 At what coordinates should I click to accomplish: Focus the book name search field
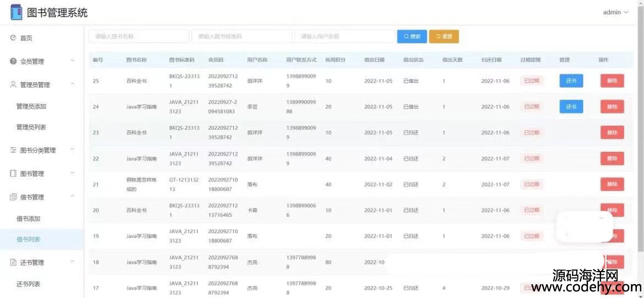(138, 36)
